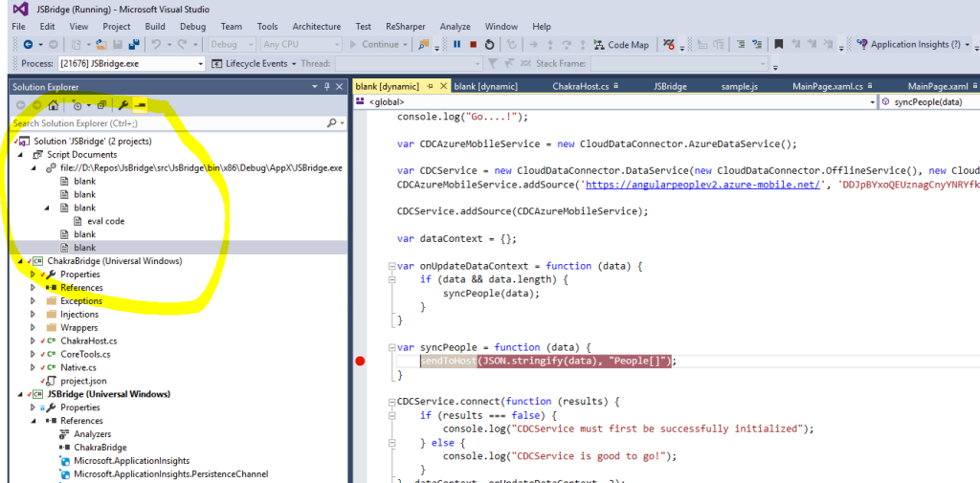Click the Navigate Backward toolbar arrow
The image size is (980, 483).
pyautogui.click(x=28, y=44)
